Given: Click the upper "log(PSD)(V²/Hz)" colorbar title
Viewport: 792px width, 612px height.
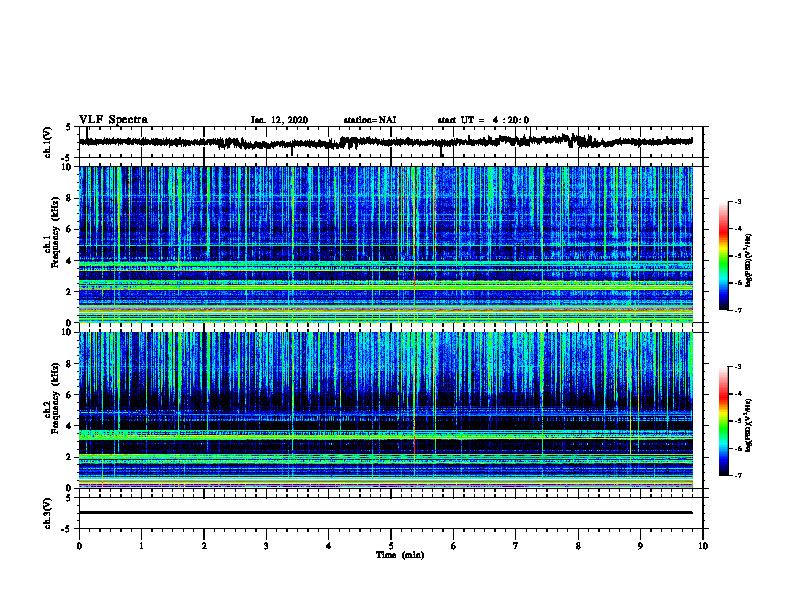Looking at the screenshot, I should tap(748, 260).
